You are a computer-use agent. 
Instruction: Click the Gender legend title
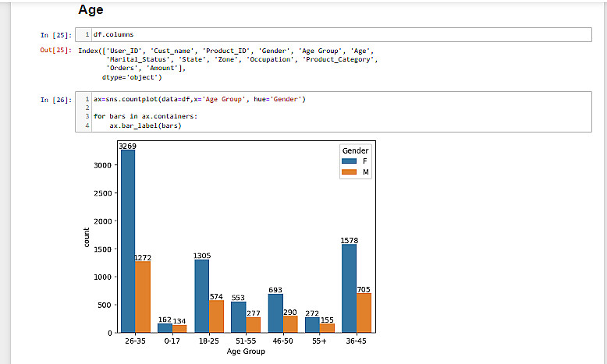point(355,150)
